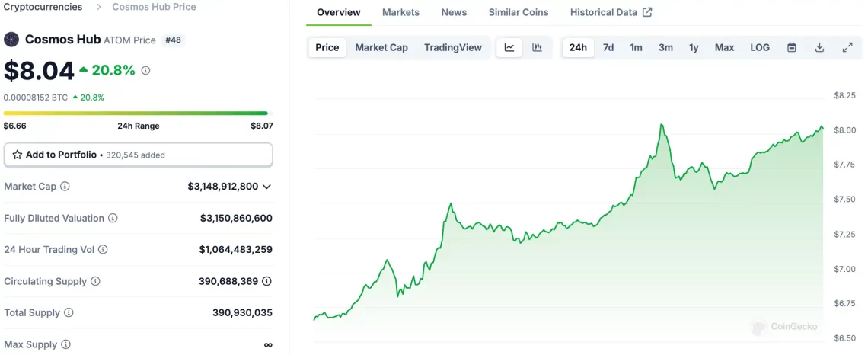Click info icon next to Circulating Supply value
The width and height of the screenshot is (868, 355).
pos(266,281)
